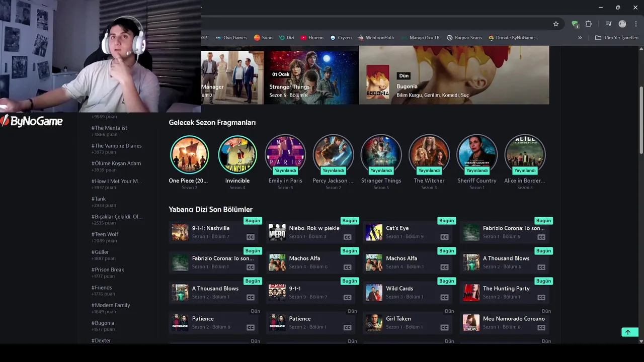Click the A Thousand Blows Bölüm 6 poster
Image resolution: width=644 pixels, height=362 pixels.
pos(471,262)
